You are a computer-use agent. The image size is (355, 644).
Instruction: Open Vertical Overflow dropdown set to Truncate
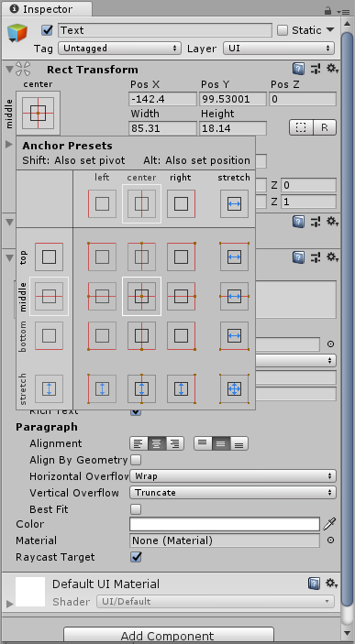[233, 493]
